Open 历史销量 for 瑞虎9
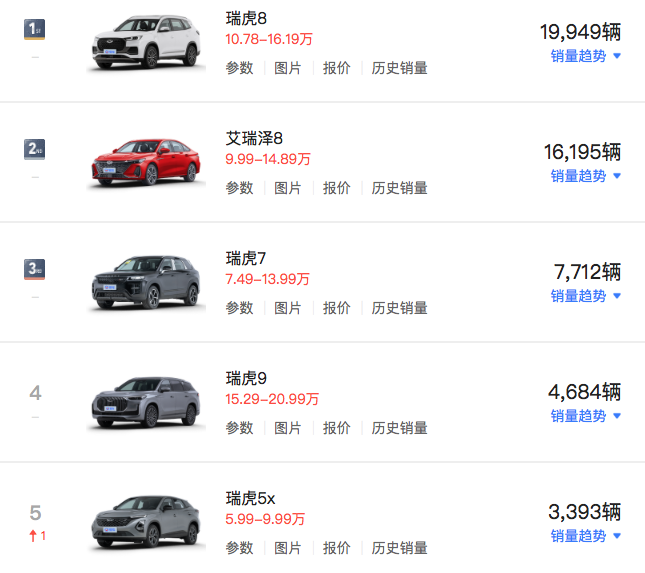 (x=400, y=428)
